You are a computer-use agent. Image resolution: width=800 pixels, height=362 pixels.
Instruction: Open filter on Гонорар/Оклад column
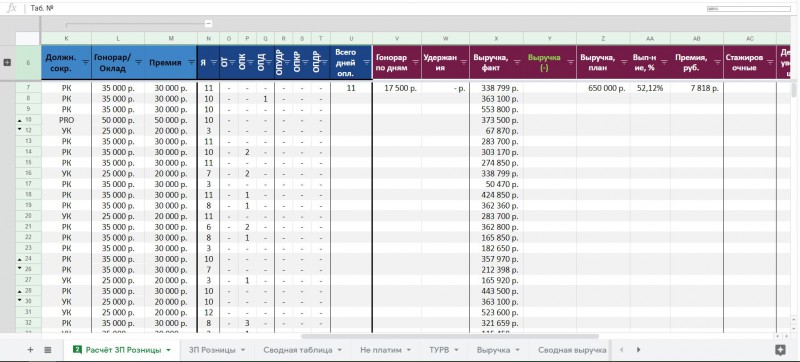pos(138,62)
